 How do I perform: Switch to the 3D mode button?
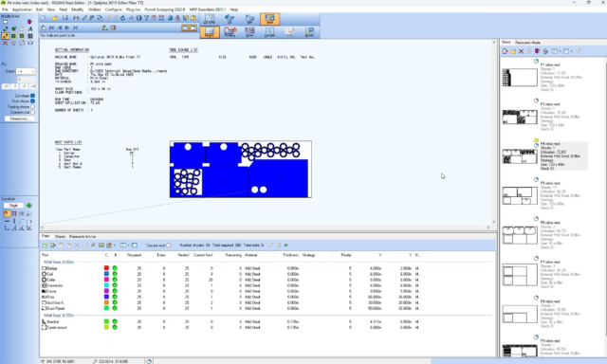pos(230,19)
